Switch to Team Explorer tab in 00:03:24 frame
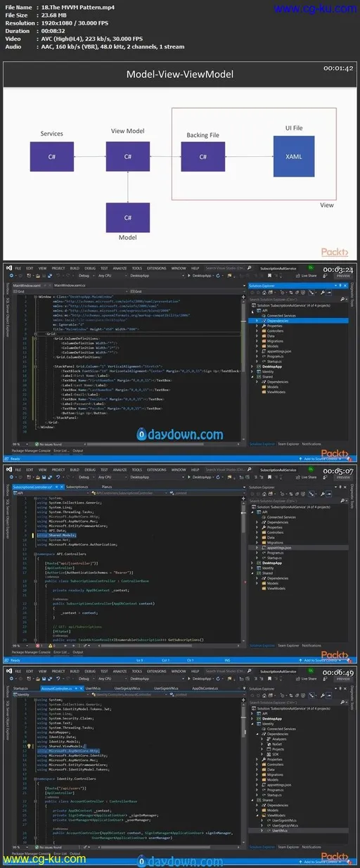360x868 pixels. click(x=287, y=444)
